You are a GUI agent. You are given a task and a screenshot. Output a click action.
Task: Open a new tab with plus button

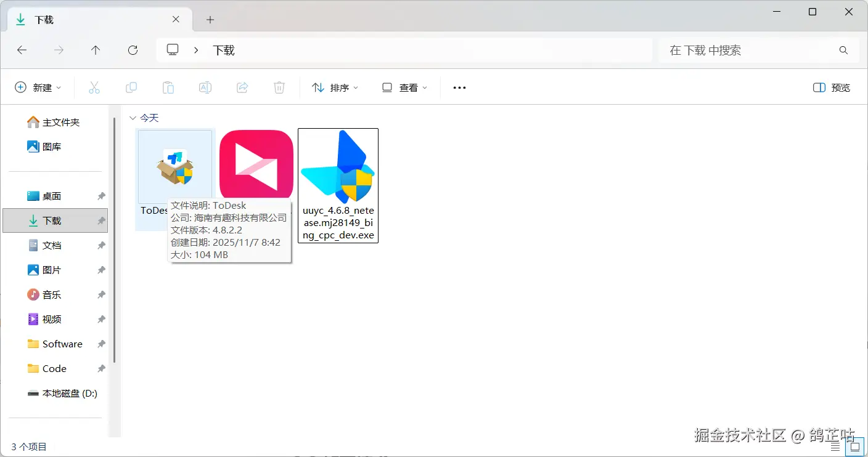(210, 20)
